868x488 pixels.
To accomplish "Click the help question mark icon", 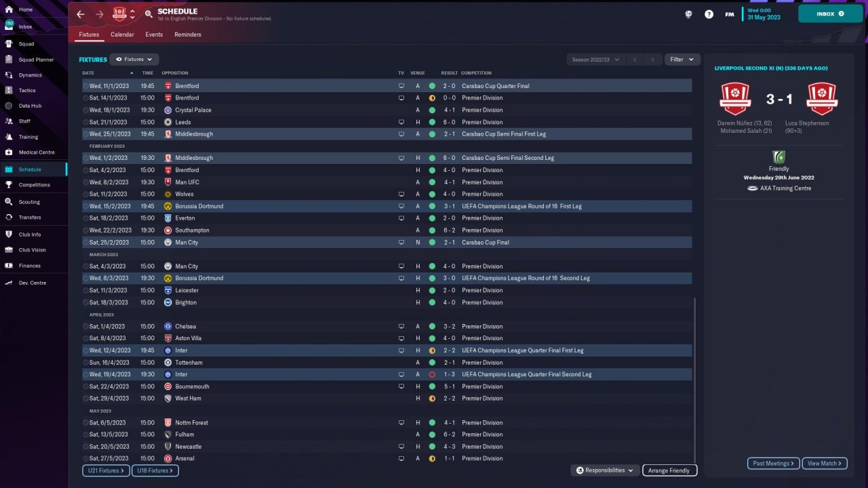I will point(709,14).
